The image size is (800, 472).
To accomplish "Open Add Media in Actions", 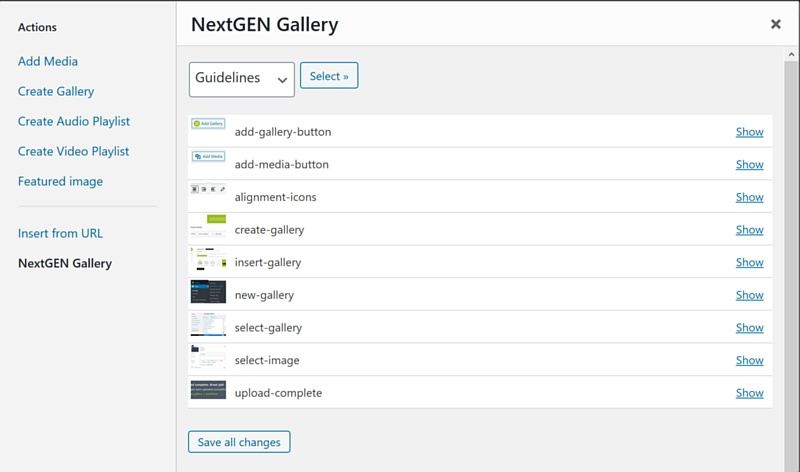I will [48, 61].
